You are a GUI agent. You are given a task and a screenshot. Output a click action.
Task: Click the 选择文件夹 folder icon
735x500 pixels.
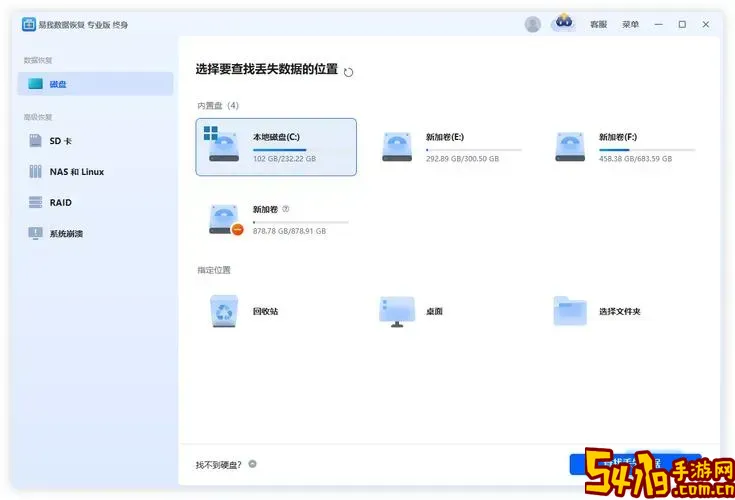[570, 311]
